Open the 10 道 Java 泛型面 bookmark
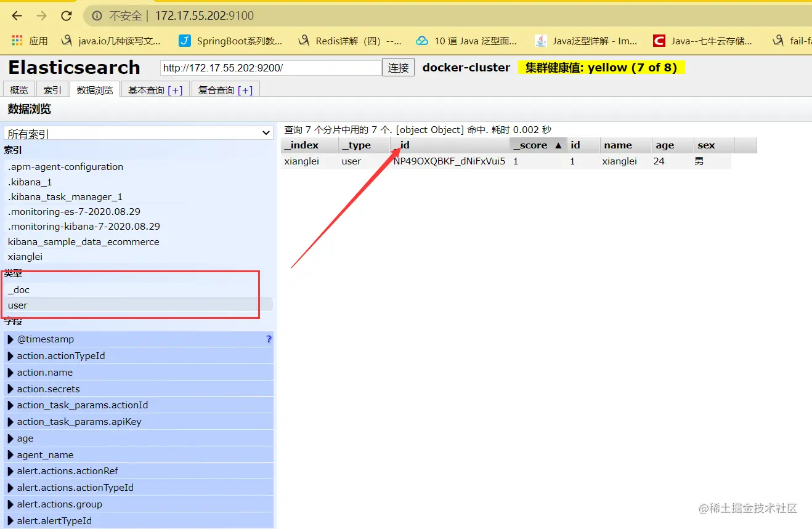This screenshot has height=529, width=812. point(466,41)
